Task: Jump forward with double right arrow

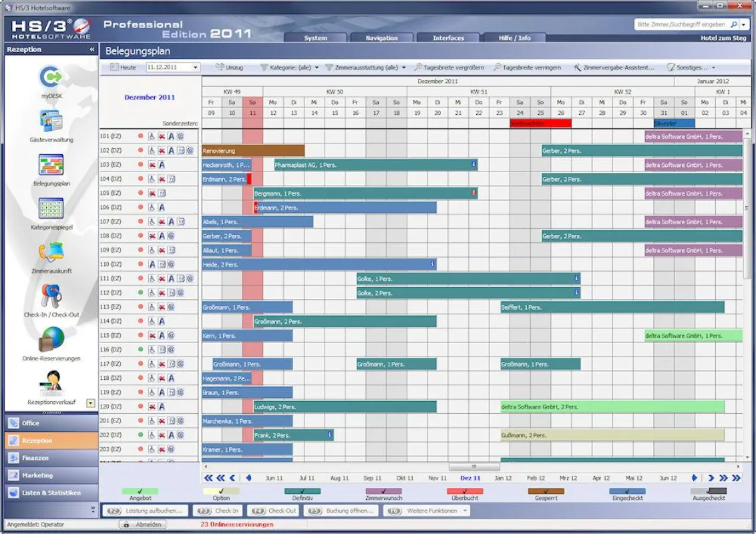Action: coord(723,478)
